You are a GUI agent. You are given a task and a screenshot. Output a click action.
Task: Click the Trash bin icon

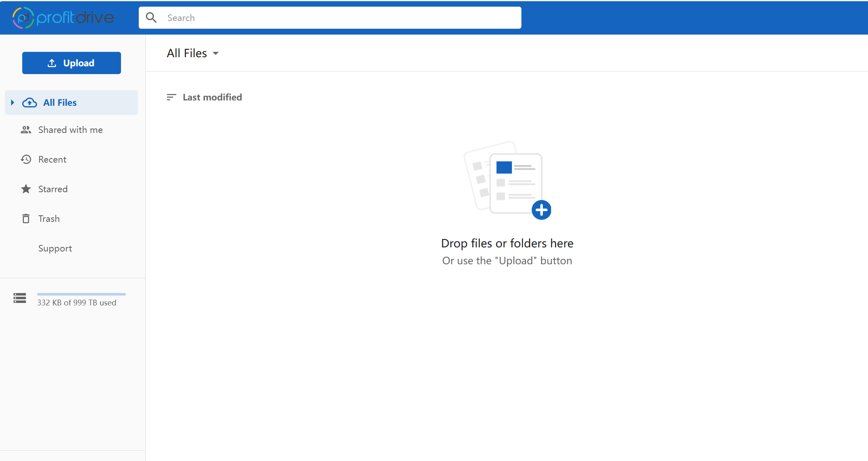pos(26,219)
